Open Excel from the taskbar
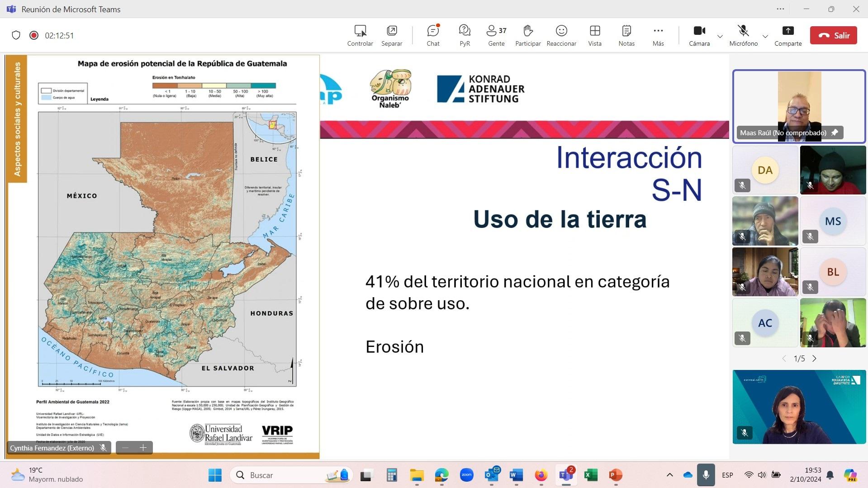The width and height of the screenshot is (868, 488). (x=591, y=475)
